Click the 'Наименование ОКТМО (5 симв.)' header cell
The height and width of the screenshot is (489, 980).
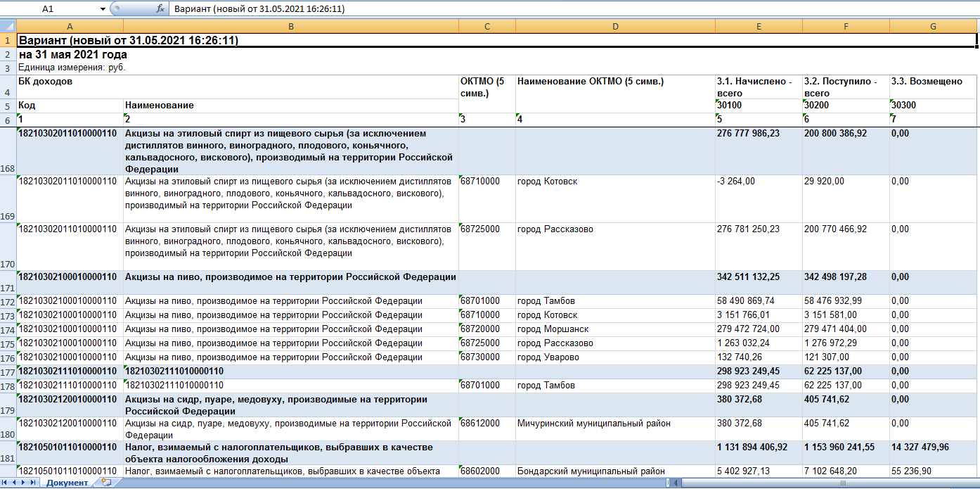616,93
